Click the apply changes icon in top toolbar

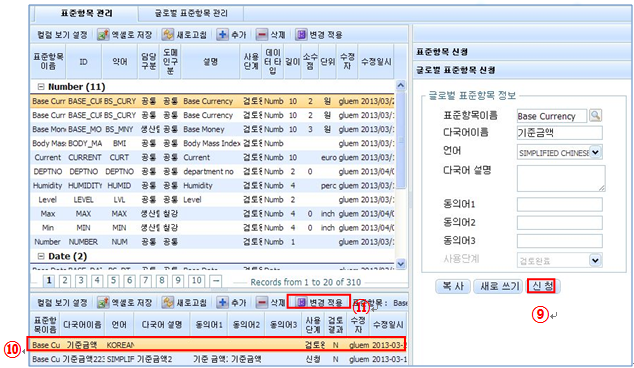tap(301, 35)
